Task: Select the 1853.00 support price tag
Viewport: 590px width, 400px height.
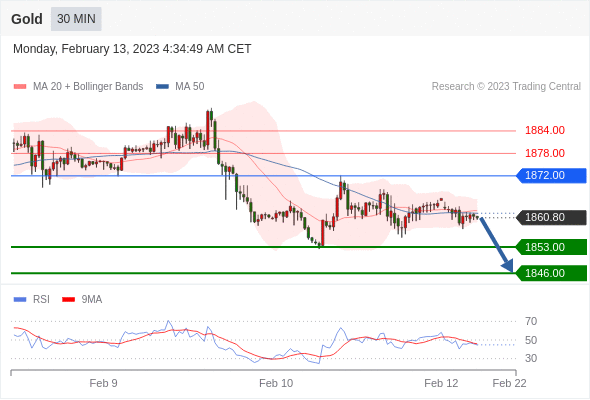Action: (x=551, y=247)
